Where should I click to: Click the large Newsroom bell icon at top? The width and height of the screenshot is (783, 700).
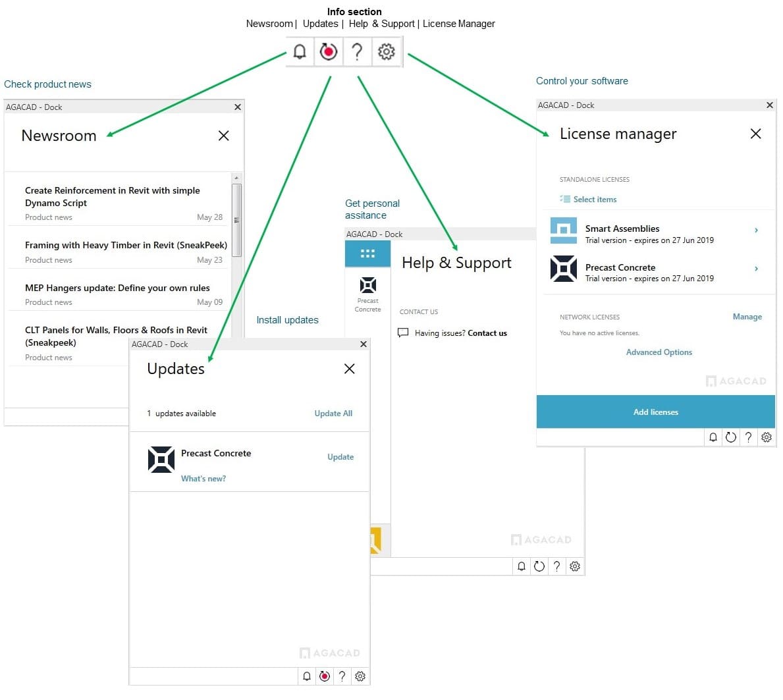click(x=300, y=51)
